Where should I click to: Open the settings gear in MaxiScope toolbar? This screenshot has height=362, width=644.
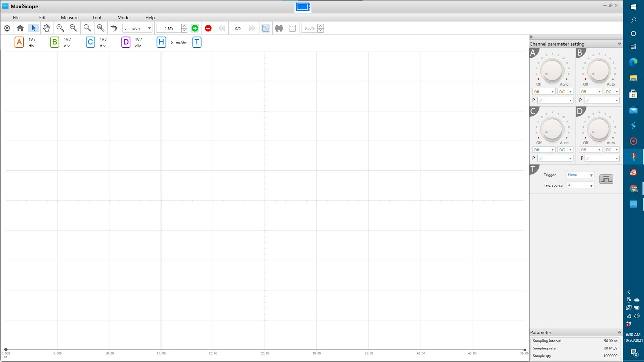tap(7, 28)
